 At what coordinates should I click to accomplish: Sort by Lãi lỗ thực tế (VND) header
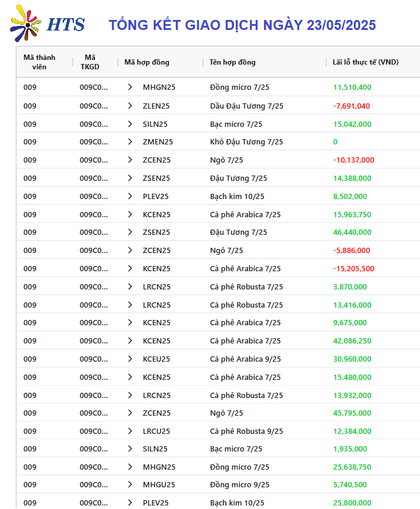365,62
